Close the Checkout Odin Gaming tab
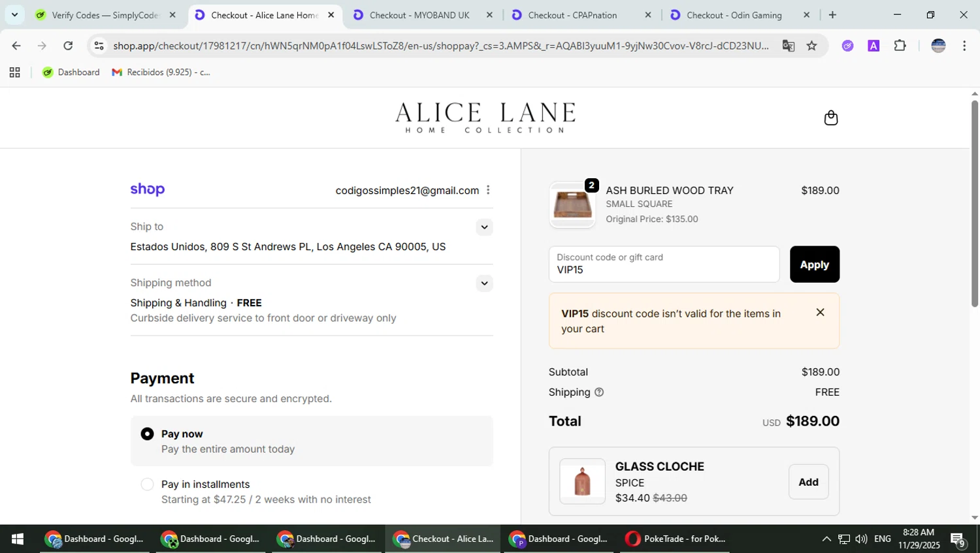Viewport: 980px width, 553px height. point(806,15)
